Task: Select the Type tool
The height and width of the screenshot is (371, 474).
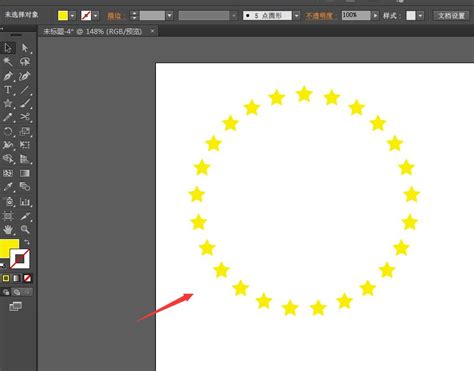Action: tap(8, 90)
